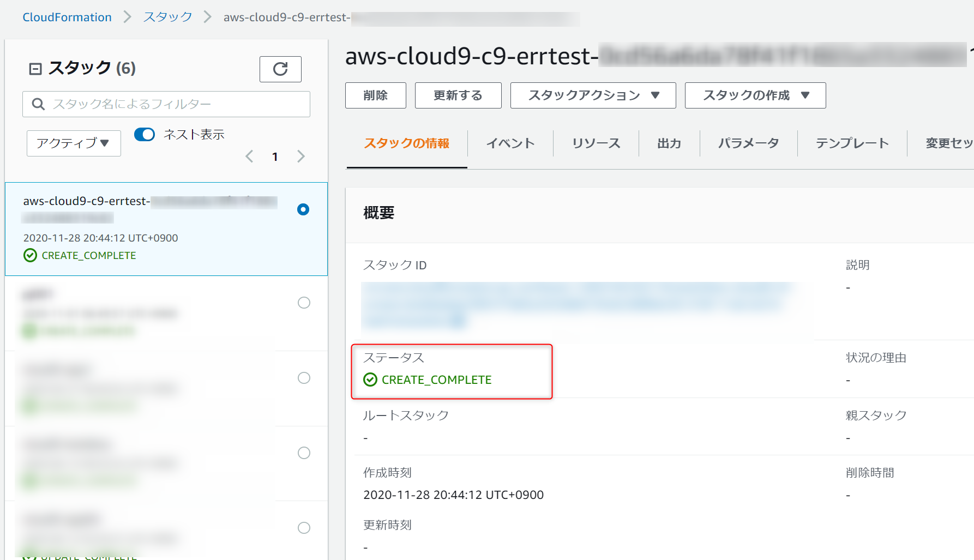Viewport: 974px width, 560px height.
Task: Select the aws-cloud9-c9-errtest stack radio button
Action: pos(303,209)
